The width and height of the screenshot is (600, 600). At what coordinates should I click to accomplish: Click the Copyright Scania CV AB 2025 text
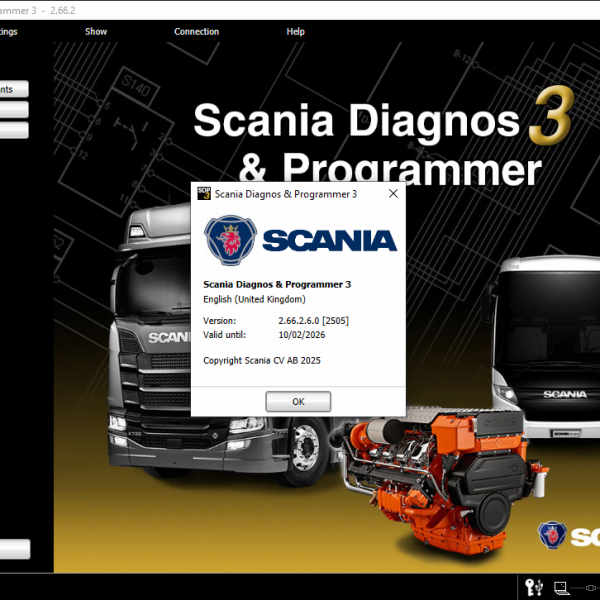pos(262,360)
